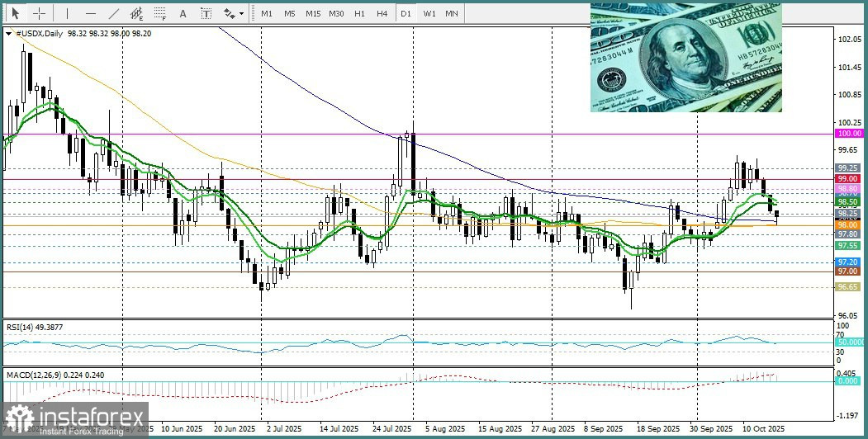Switch to the M15 timeframe
The height and width of the screenshot is (439, 868).
pyautogui.click(x=313, y=13)
